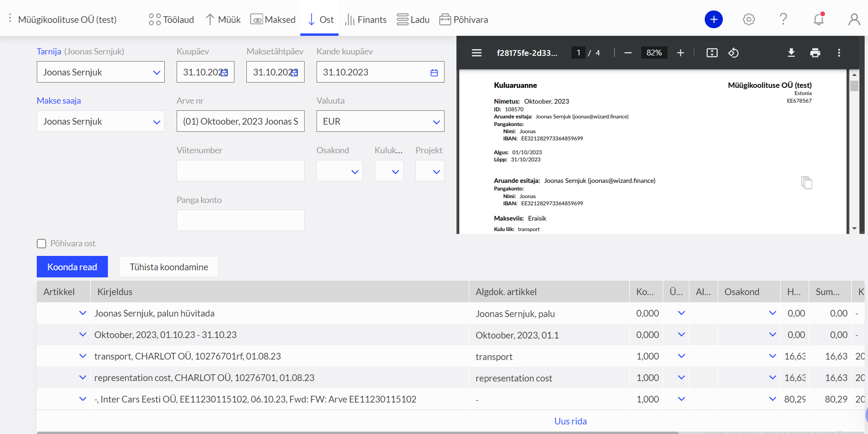The height and width of the screenshot is (434, 868).
Task: Zoom out the PDF document
Action: pos(628,53)
